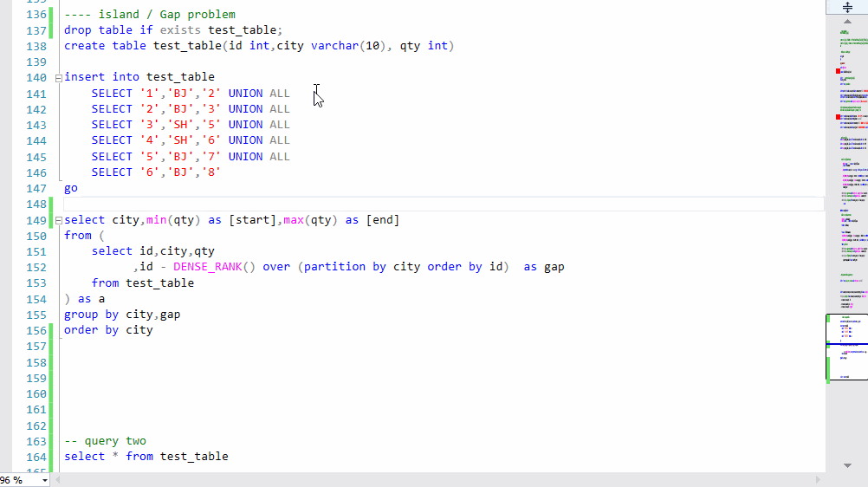The height and width of the screenshot is (487, 868).
Task: Open the 96 % zoom level dropdown
Action: point(45,480)
